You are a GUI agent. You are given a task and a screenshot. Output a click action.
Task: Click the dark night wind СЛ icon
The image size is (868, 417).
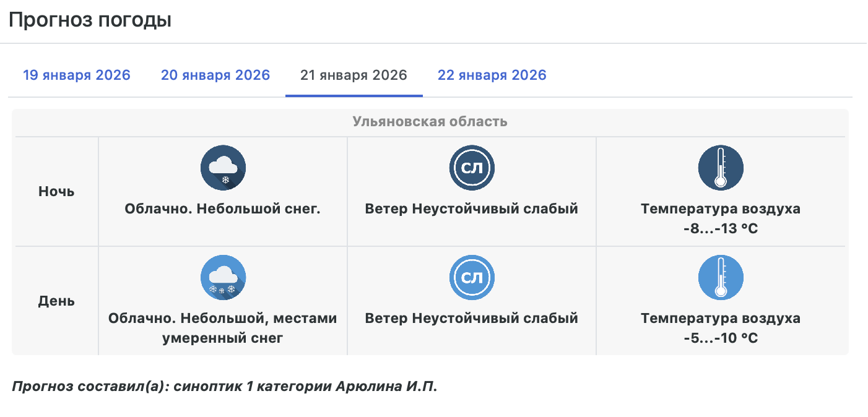point(472,168)
